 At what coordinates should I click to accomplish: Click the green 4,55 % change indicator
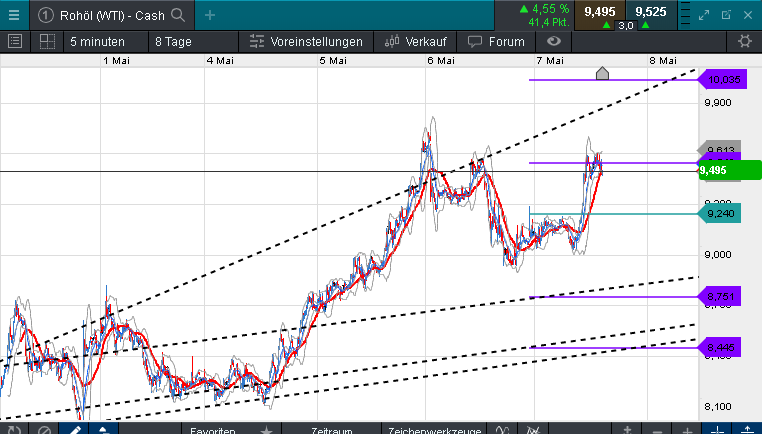point(544,9)
